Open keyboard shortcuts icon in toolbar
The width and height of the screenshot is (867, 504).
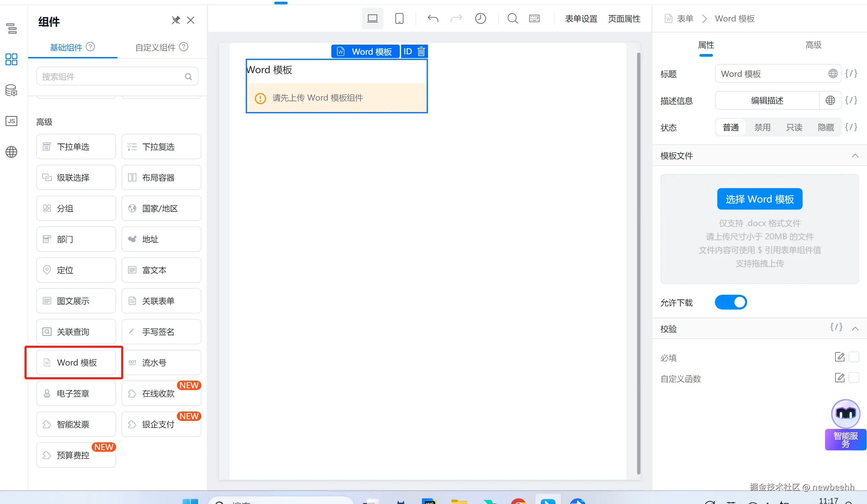click(534, 18)
